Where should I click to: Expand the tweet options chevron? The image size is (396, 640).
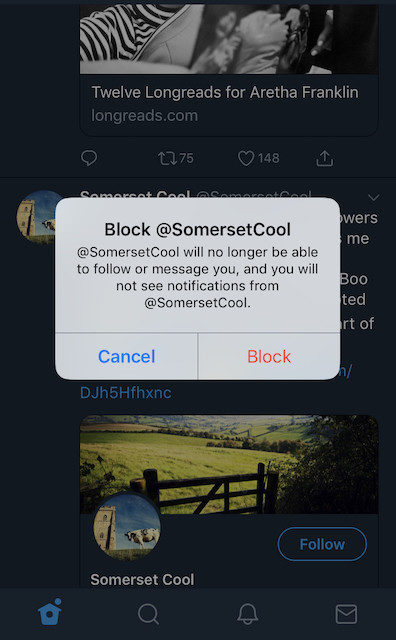click(374, 198)
